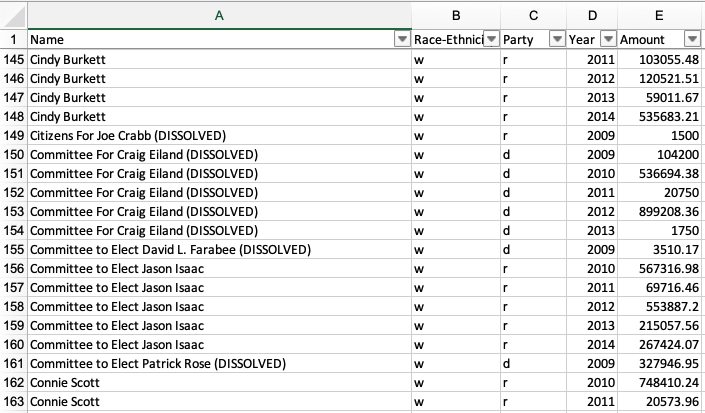Select Citizens For Joe Crabb (DISSOLVED) cell
Viewport: 705px width, 413px height.
coord(219,135)
